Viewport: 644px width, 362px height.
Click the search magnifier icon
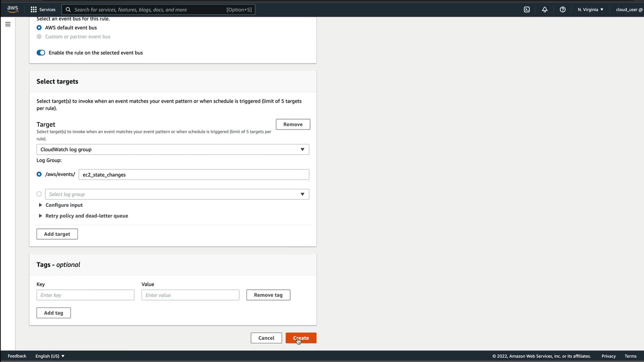68,9
